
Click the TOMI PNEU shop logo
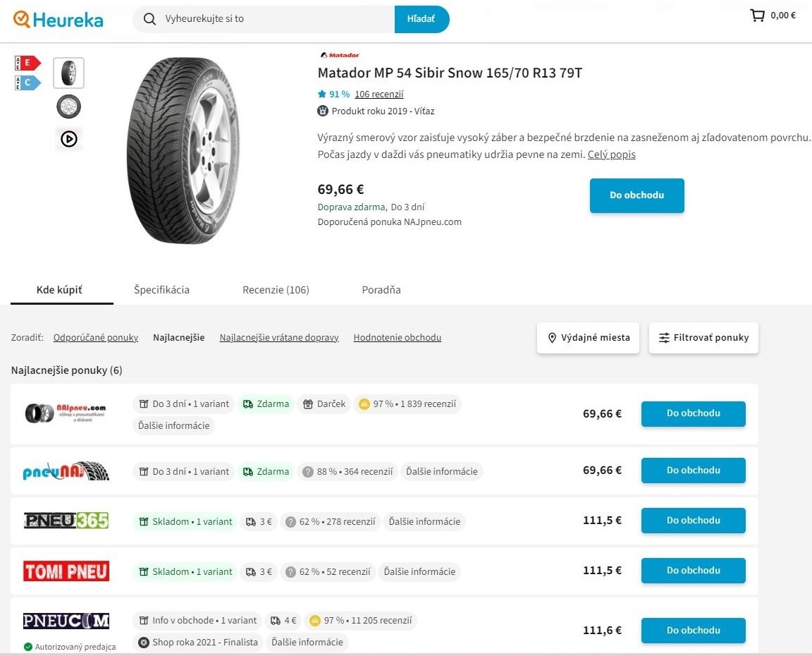click(66, 571)
